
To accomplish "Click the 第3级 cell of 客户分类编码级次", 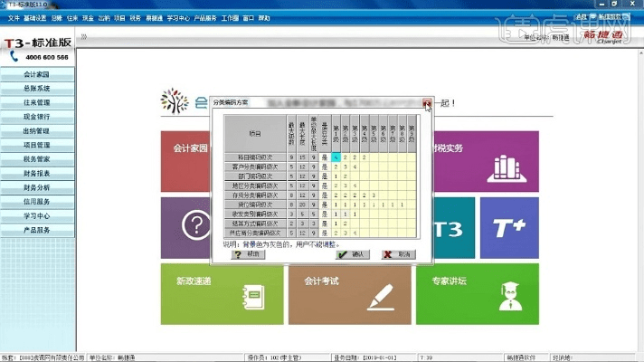I will (355, 167).
